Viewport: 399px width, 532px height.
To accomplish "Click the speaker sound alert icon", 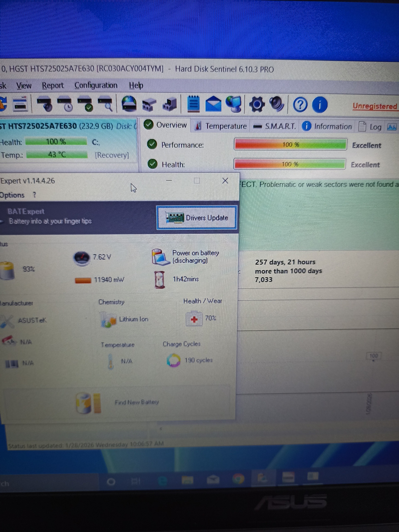I will click(x=277, y=104).
